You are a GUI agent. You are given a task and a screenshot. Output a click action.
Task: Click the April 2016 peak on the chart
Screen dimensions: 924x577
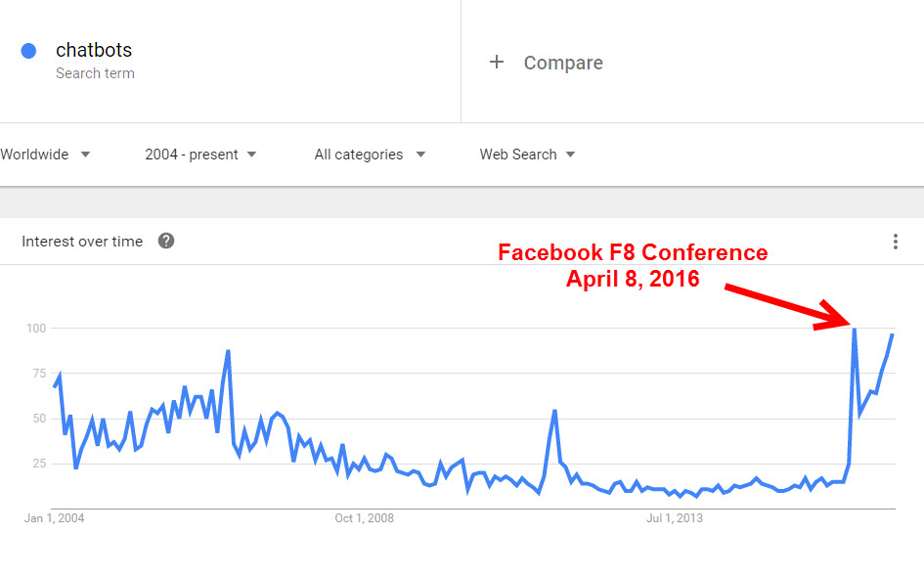pos(854,329)
